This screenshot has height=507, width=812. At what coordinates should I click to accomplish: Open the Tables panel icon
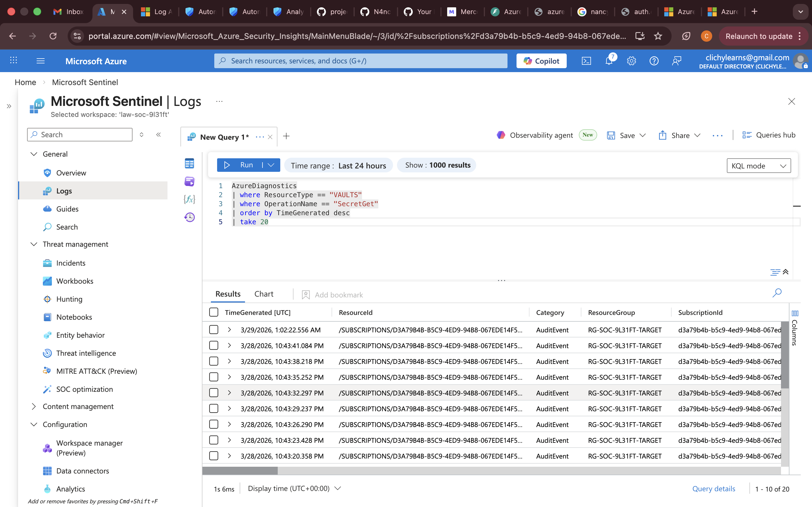click(x=189, y=164)
